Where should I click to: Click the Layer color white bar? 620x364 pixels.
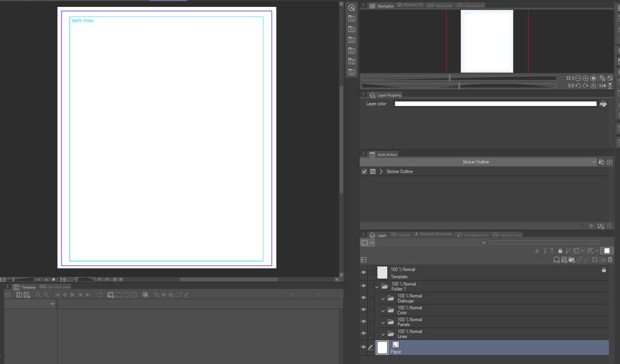(x=495, y=104)
